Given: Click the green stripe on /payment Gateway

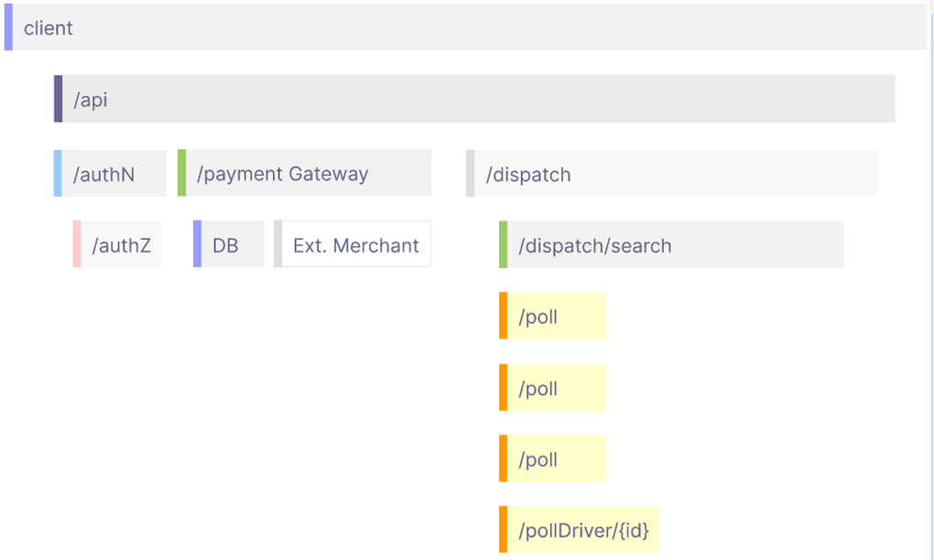Looking at the screenshot, I should click(181, 174).
